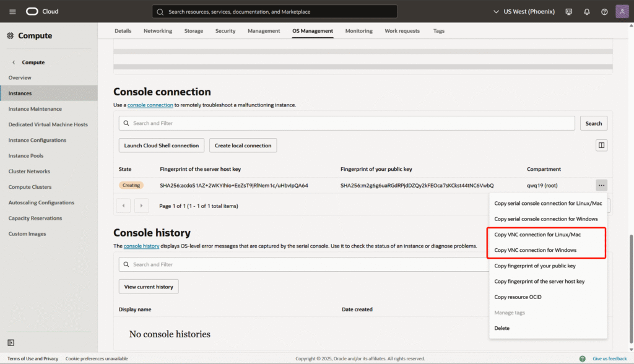Click the column layout settings icon
Image resolution: width=634 pixels, height=364 pixels.
[601, 145]
